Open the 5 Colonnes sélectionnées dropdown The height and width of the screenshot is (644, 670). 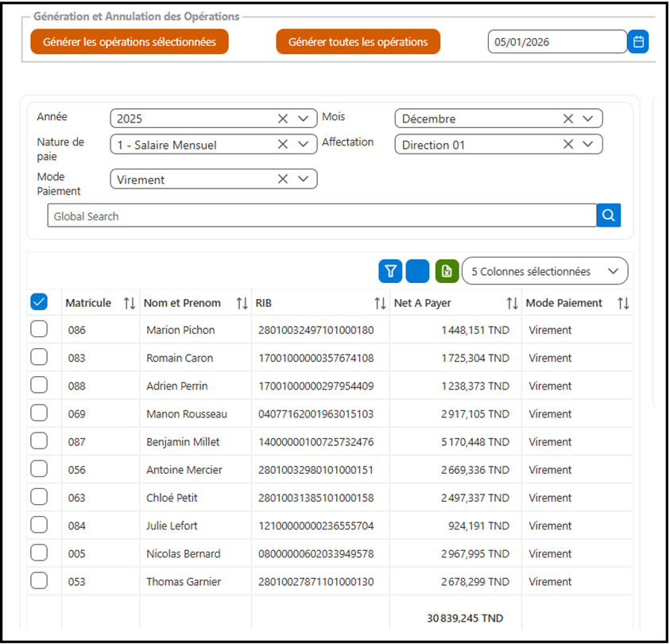tap(544, 271)
